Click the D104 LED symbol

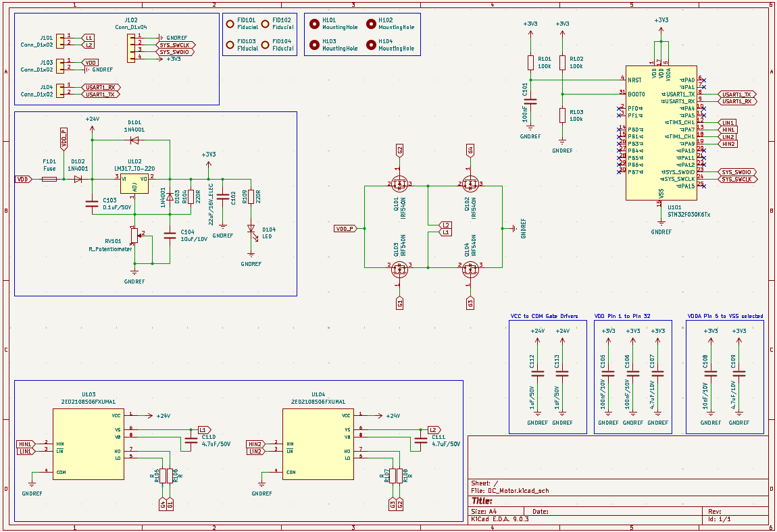tap(251, 229)
